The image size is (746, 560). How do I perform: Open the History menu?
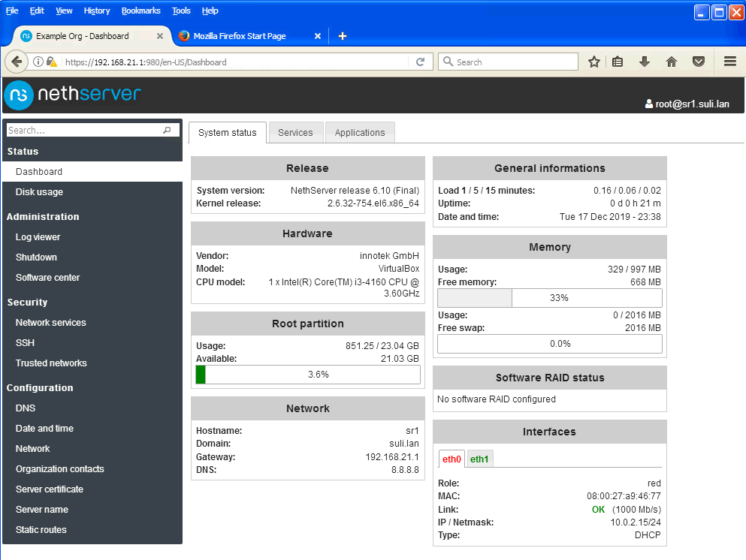click(x=97, y=11)
